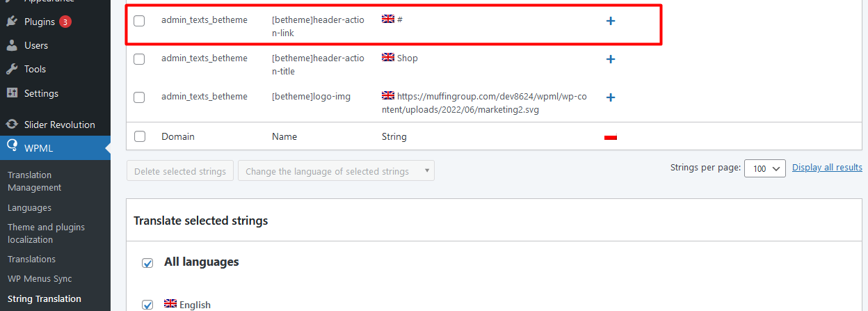868x311 pixels.
Task: Add translation for header-action-title plus icon
Action: point(611,59)
